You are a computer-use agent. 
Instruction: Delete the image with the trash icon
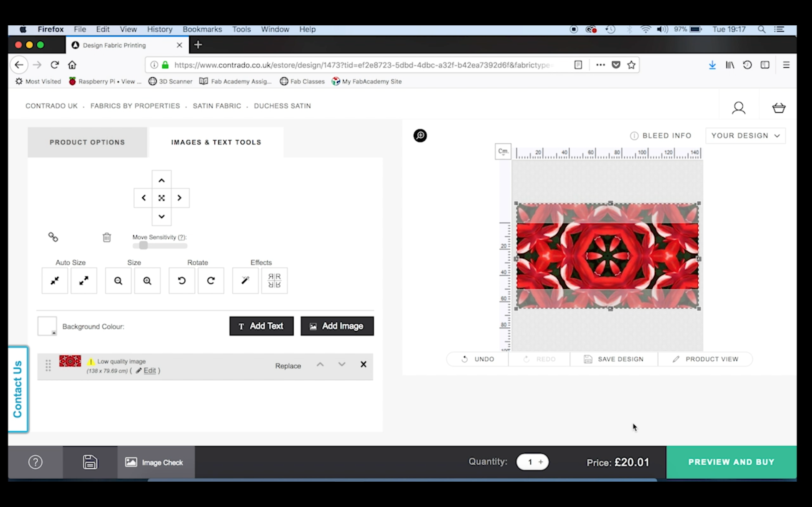(107, 237)
